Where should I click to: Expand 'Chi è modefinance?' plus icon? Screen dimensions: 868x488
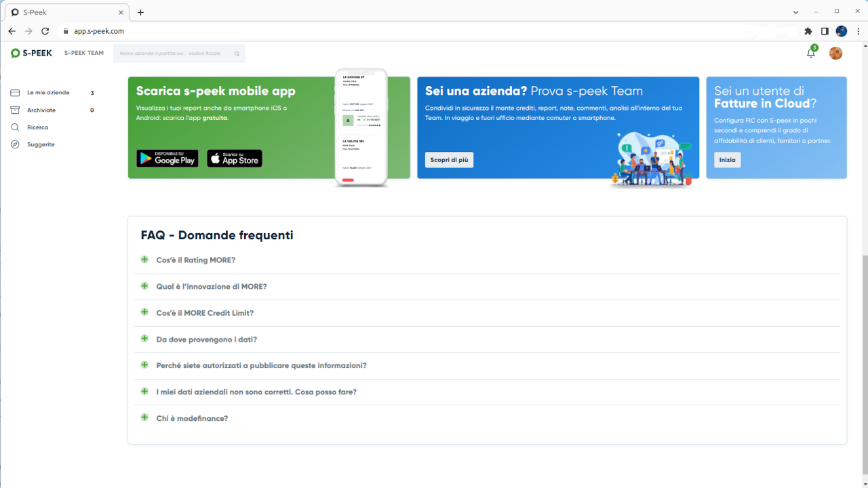tap(144, 418)
